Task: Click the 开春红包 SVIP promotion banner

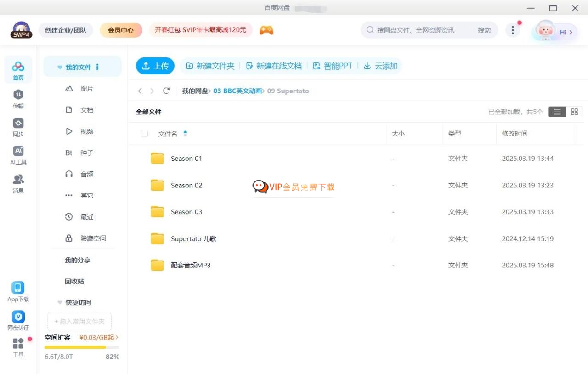Action: [201, 30]
